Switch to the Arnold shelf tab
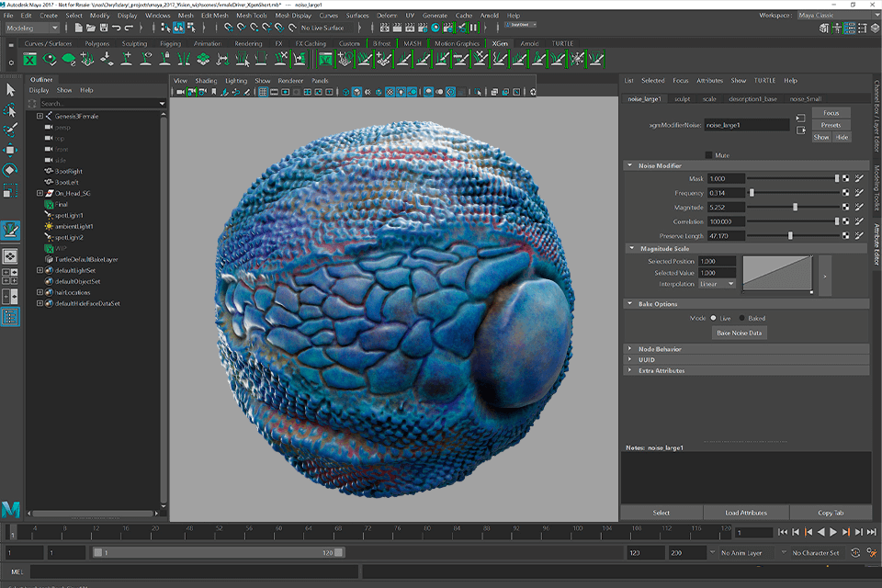 pyautogui.click(x=529, y=43)
